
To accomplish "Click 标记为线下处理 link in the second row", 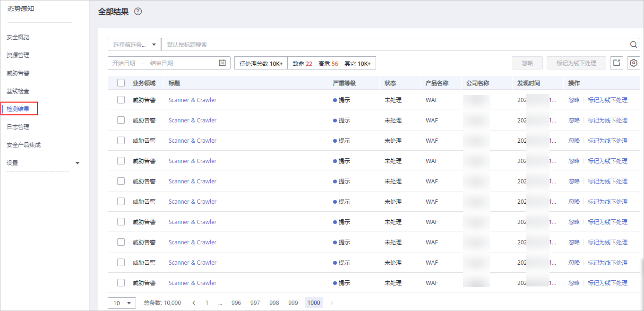I will tap(607, 121).
